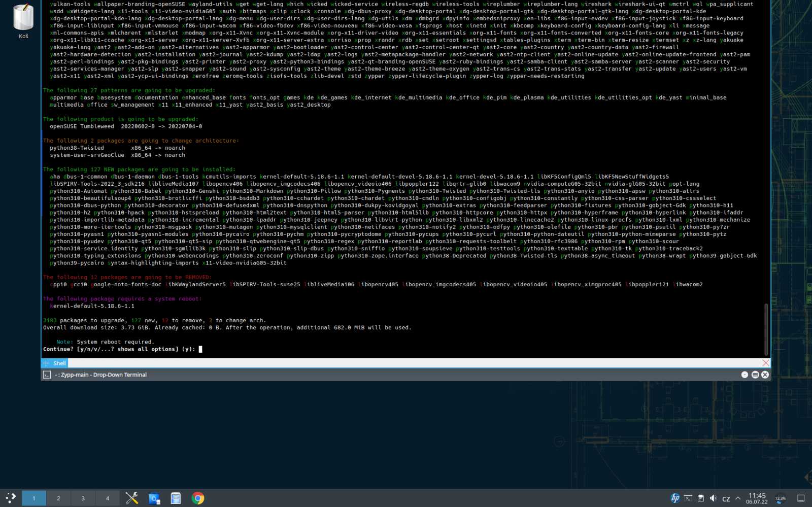Click 'Note: System reboot required.' line
This screenshot has height=507, width=812.
[x=105, y=342]
